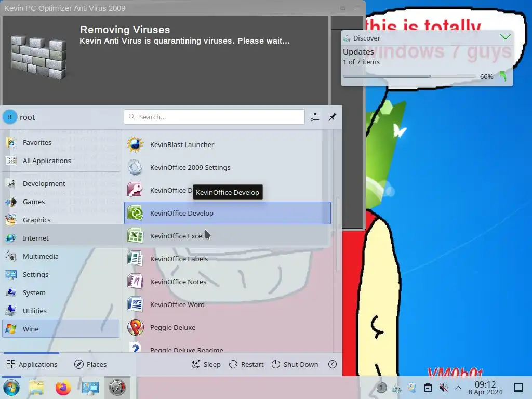This screenshot has height=399, width=532.
Task: Expand more session options arrow
Action: click(x=332, y=364)
